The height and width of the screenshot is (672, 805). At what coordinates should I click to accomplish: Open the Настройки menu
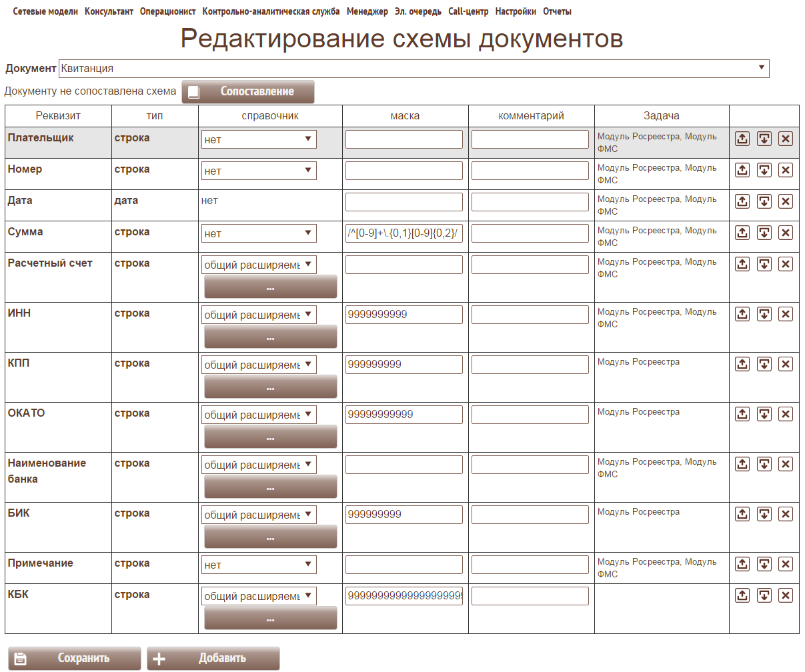click(x=516, y=11)
